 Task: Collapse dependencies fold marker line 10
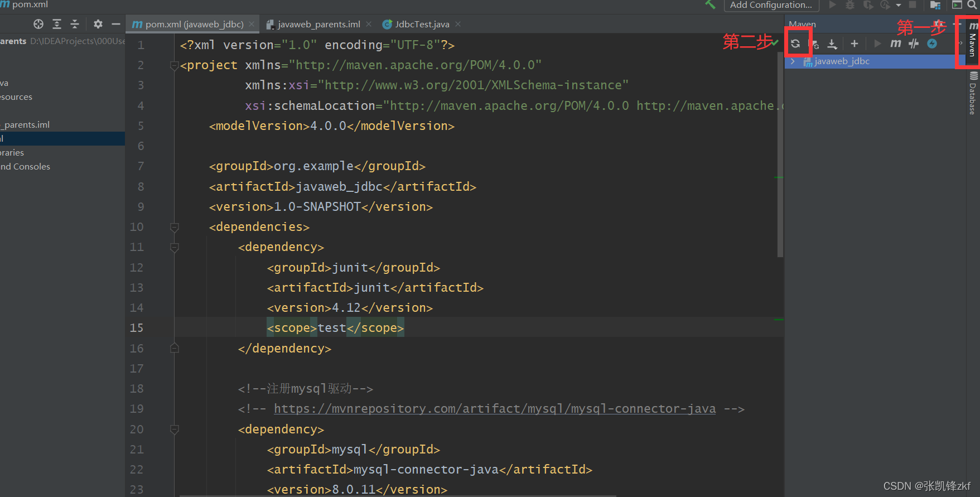tap(174, 227)
